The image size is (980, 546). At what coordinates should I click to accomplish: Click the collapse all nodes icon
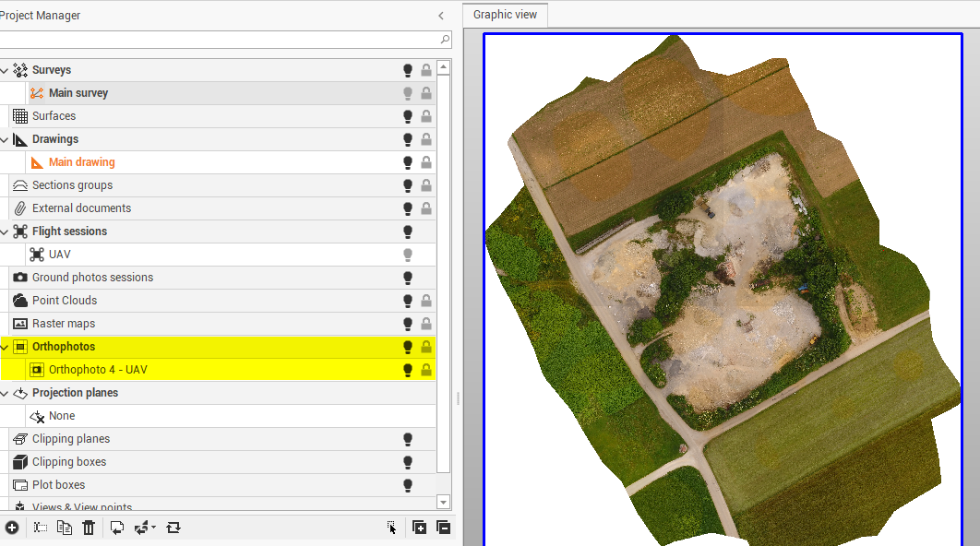click(x=443, y=528)
